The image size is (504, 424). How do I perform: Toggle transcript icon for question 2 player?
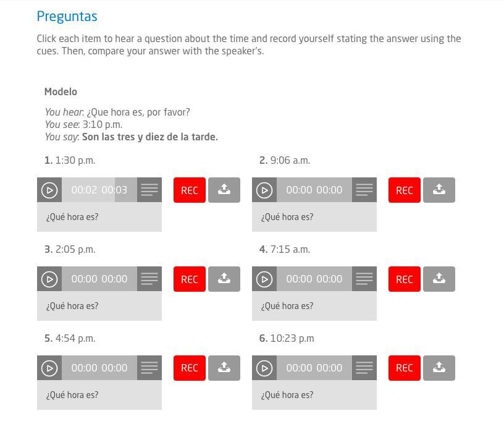pos(364,190)
